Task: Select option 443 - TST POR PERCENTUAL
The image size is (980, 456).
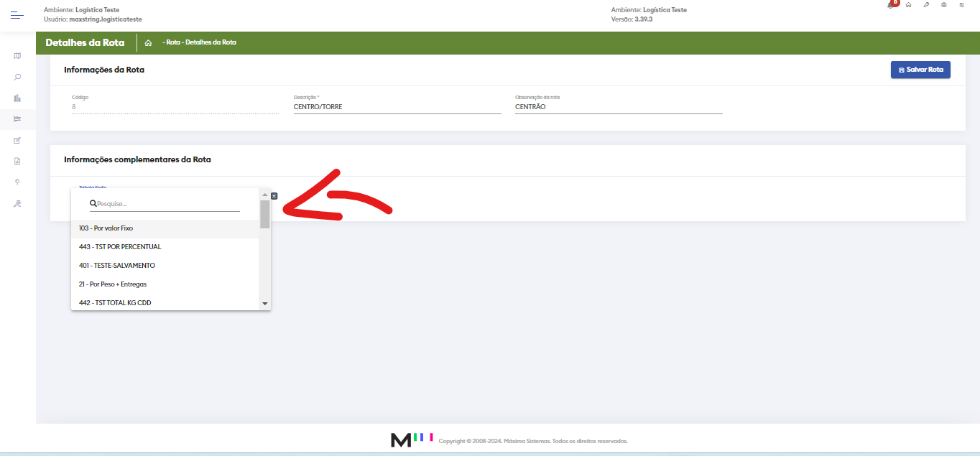Action: [165, 247]
